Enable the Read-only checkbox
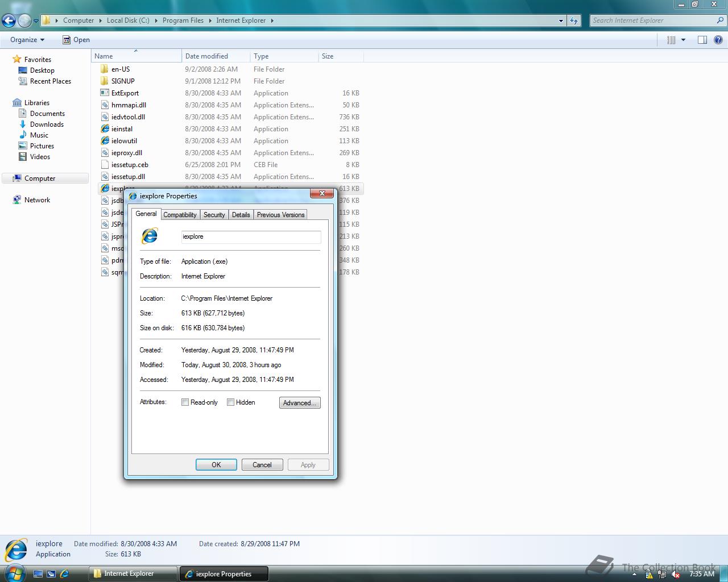The width and height of the screenshot is (728, 582). click(x=185, y=402)
